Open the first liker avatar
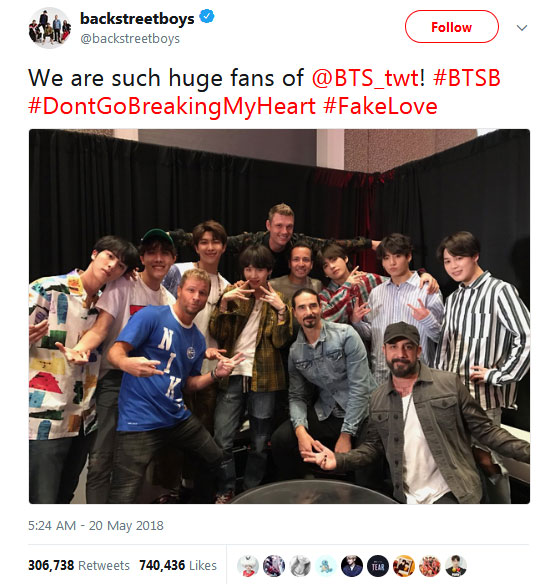The height and width of the screenshot is (584, 554). click(248, 566)
